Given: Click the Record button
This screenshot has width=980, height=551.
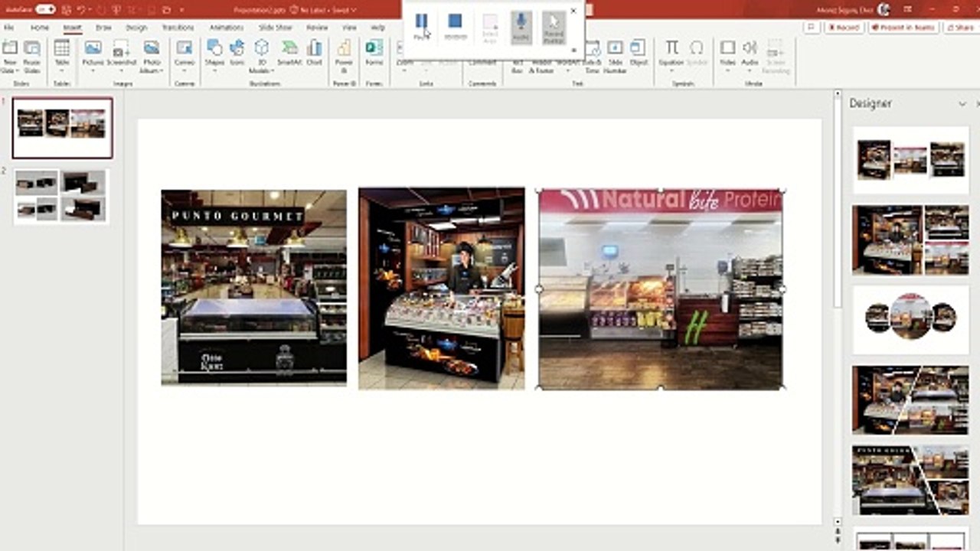Looking at the screenshot, I should (x=844, y=28).
